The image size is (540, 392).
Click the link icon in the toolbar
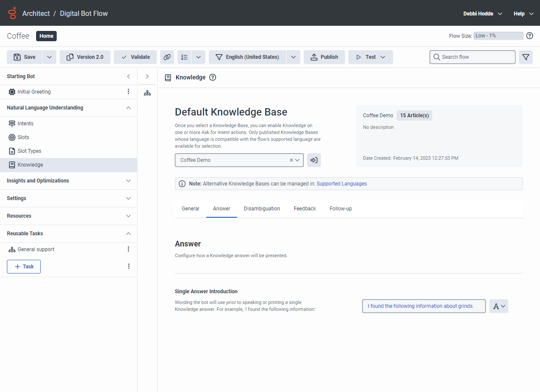tap(167, 57)
